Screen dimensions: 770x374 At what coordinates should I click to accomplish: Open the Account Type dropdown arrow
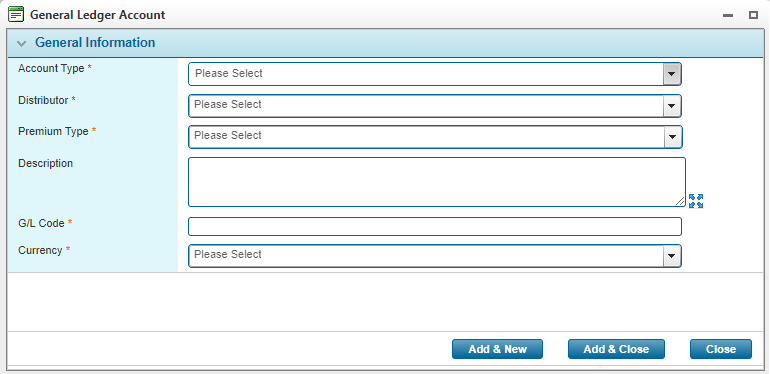(671, 75)
